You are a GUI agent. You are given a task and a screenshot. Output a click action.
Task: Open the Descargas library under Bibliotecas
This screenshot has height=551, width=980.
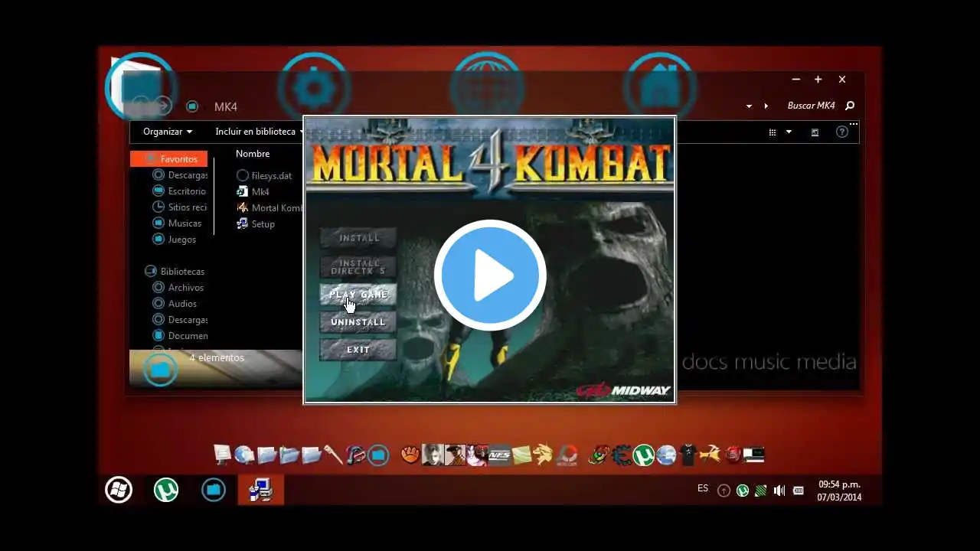(180, 320)
